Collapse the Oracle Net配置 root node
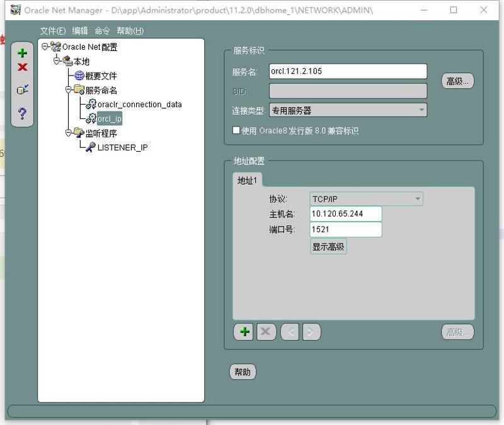The image size is (504, 425). coord(45,47)
